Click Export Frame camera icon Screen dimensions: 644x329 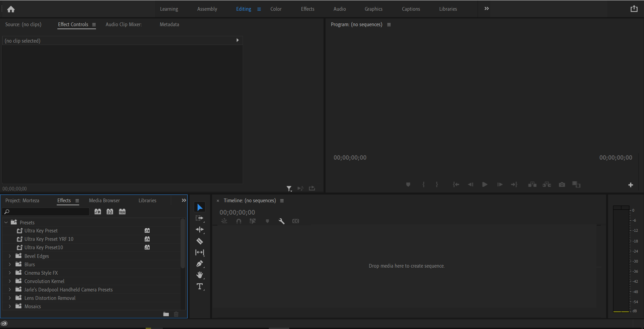coord(562,185)
